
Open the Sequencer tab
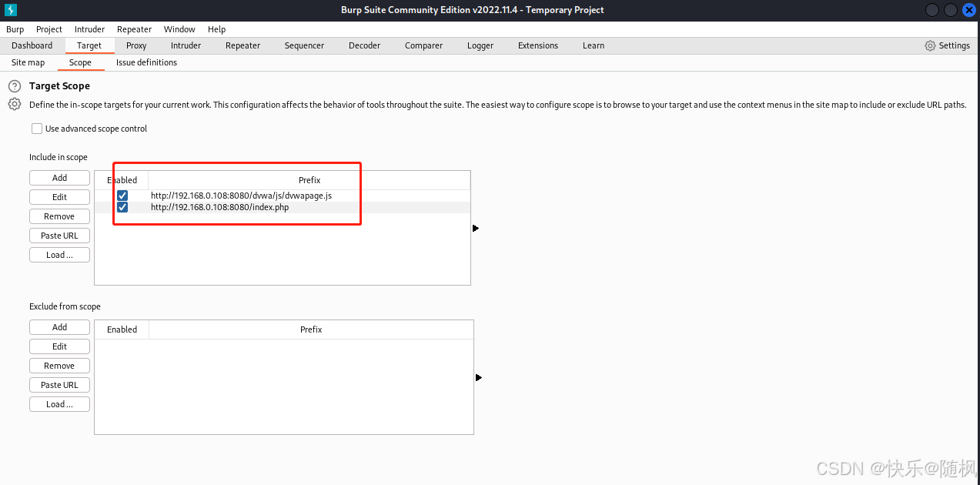(304, 45)
